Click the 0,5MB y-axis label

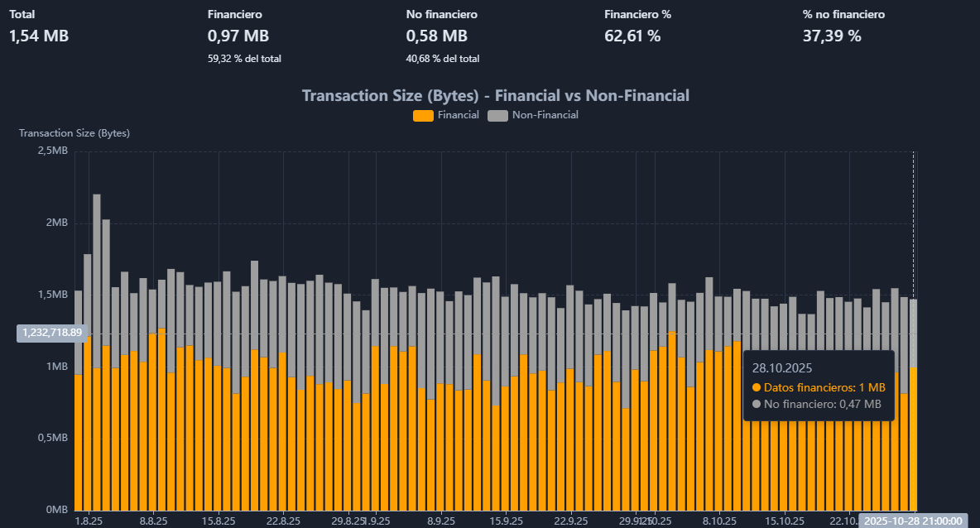pos(53,438)
